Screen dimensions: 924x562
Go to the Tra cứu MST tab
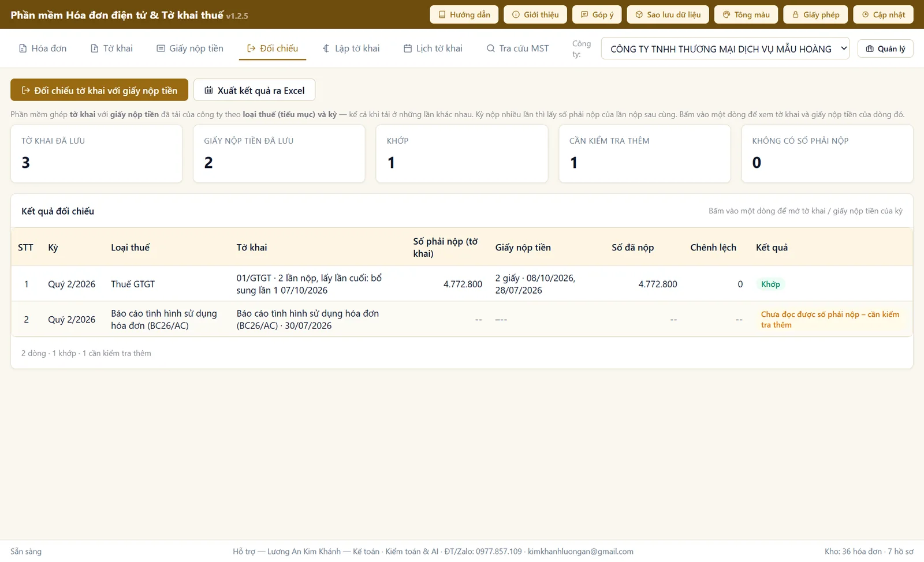[x=518, y=48]
